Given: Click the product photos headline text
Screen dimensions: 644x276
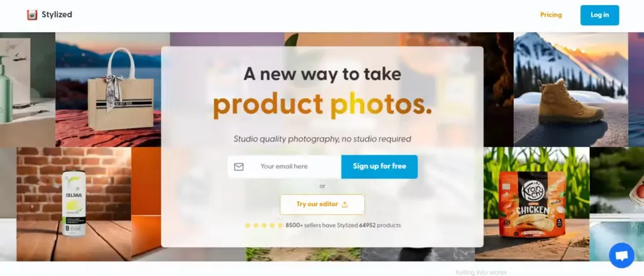Looking at the screenshot, I should pos(323,104).
